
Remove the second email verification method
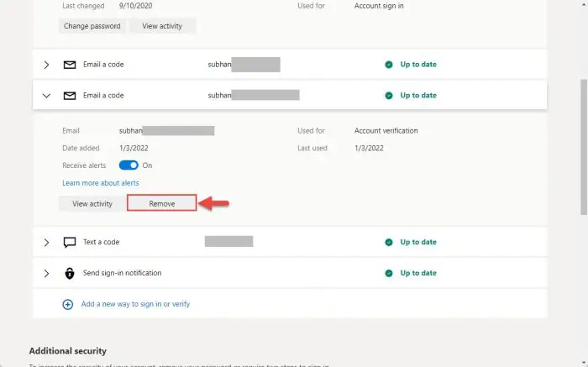[162, 203]
